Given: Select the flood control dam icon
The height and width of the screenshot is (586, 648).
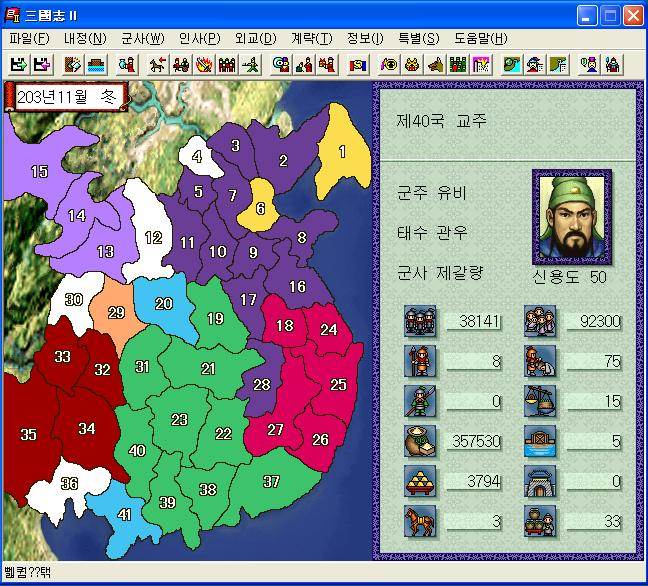Looking at the screenshot, I should 97,64.
